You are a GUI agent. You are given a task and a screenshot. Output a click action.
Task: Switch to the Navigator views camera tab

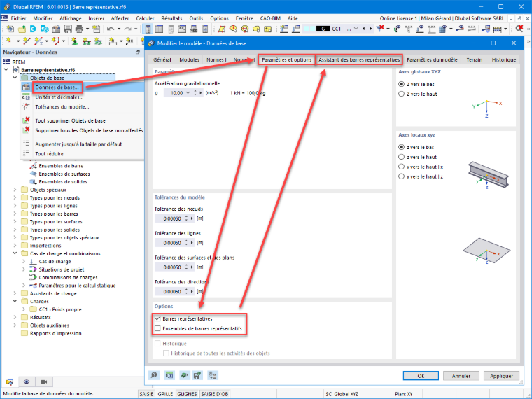tap(44, 381)
